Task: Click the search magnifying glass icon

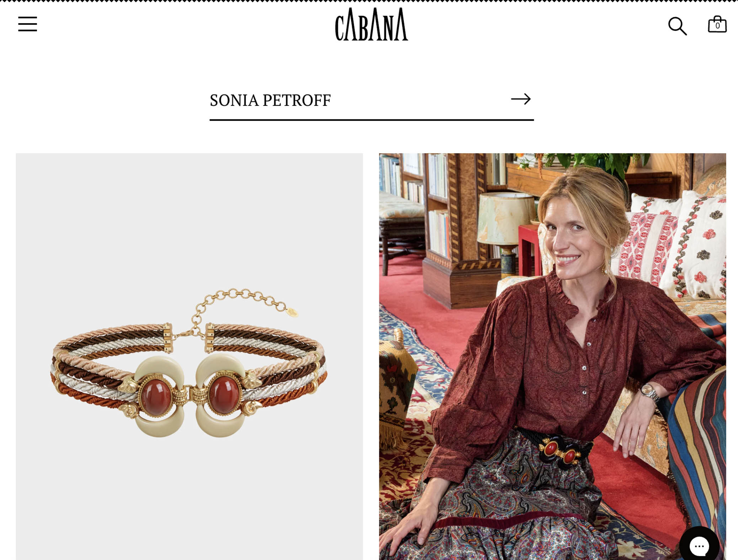Action: [x=677, y=26]
